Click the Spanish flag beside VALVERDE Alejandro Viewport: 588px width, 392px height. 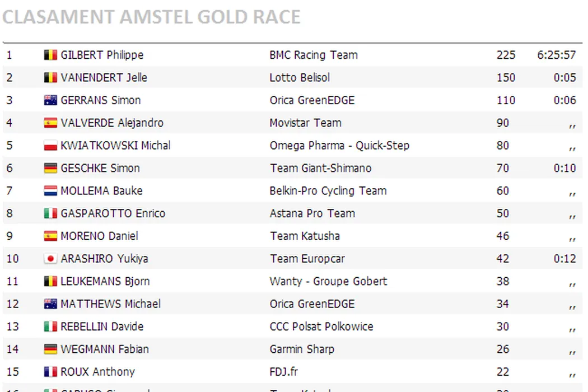coord(50,123)
